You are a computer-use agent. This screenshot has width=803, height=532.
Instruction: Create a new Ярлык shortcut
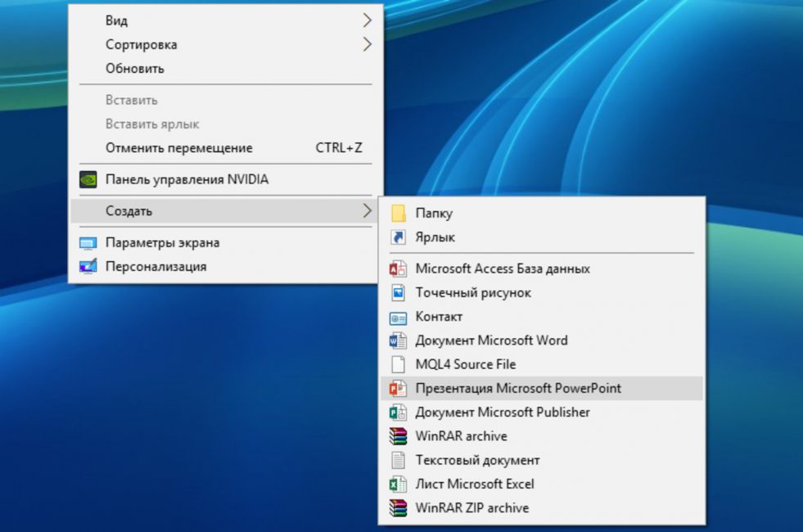coord(542,237)
